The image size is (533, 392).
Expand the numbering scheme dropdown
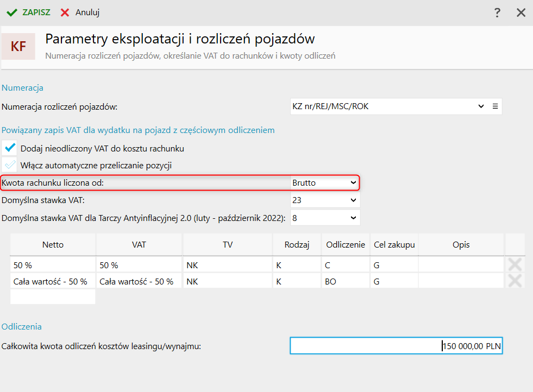coord(481,106)
